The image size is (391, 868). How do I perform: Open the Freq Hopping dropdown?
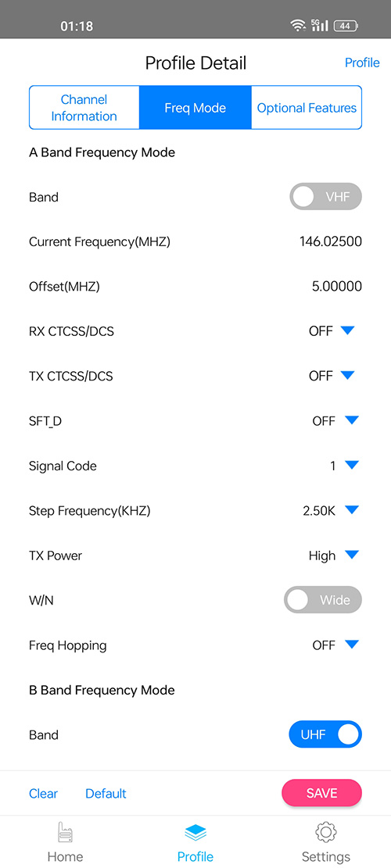[x=352, y=645]
